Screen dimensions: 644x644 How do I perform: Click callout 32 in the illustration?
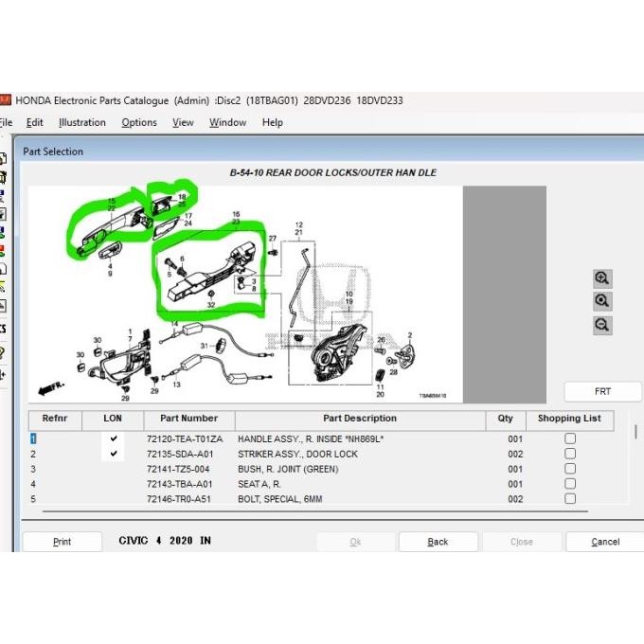[211, 305]
